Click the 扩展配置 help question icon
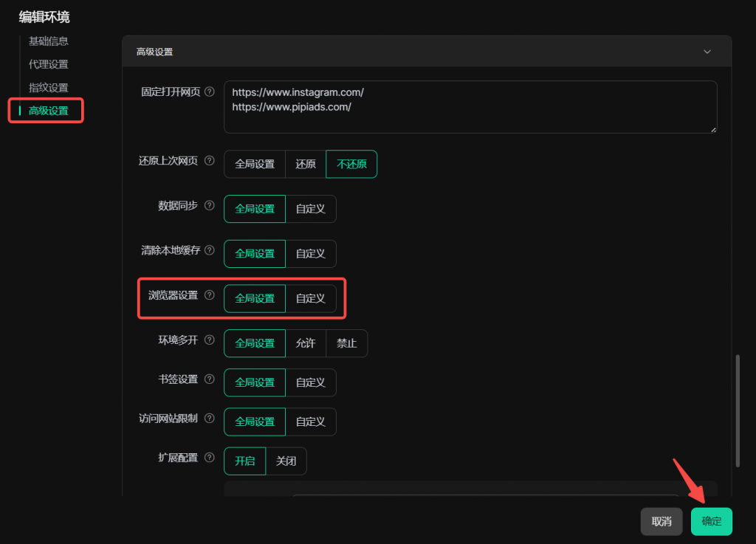This screenshot has width=756, height=544. (210, 458)
